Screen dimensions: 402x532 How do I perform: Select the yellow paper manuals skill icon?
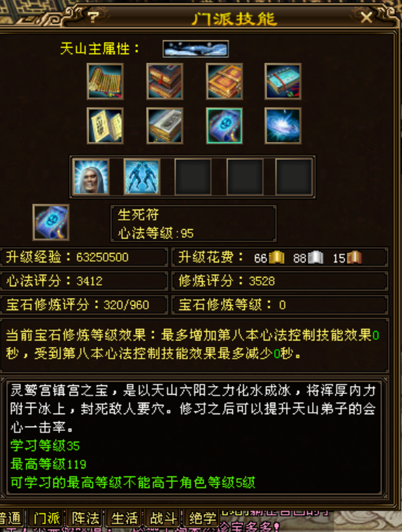[105, 126]
